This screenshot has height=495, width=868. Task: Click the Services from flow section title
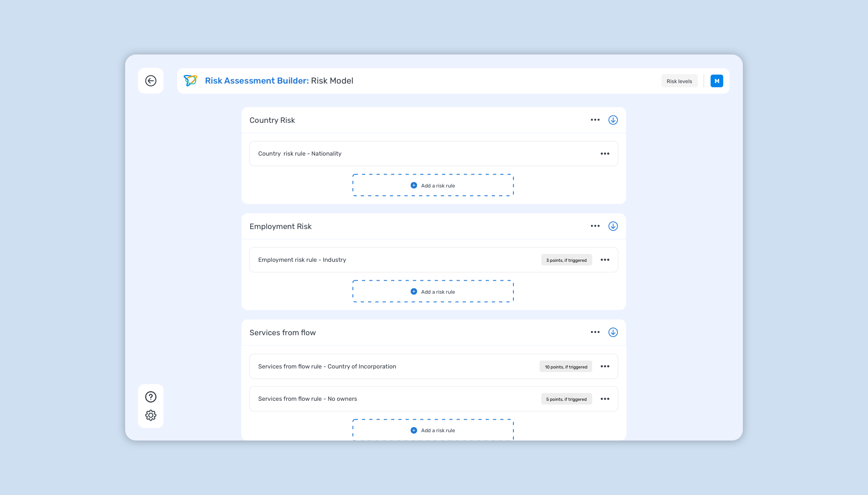(x=283, y=332)
